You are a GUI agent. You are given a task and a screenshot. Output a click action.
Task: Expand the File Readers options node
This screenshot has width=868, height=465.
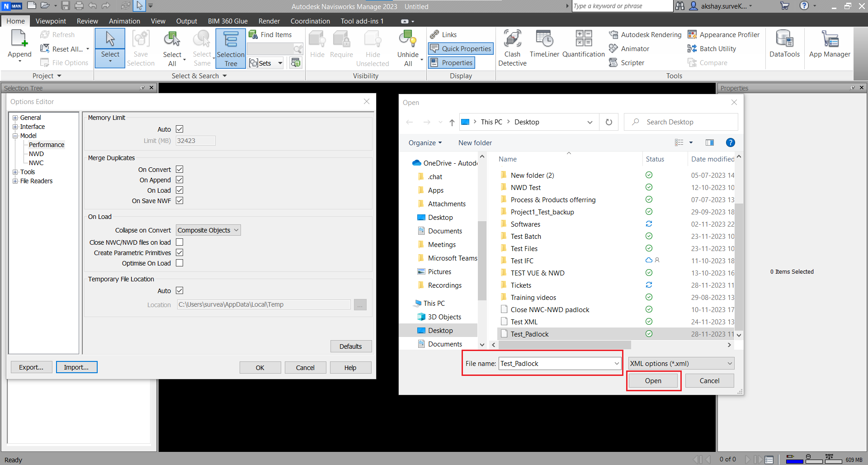[15, 181]
